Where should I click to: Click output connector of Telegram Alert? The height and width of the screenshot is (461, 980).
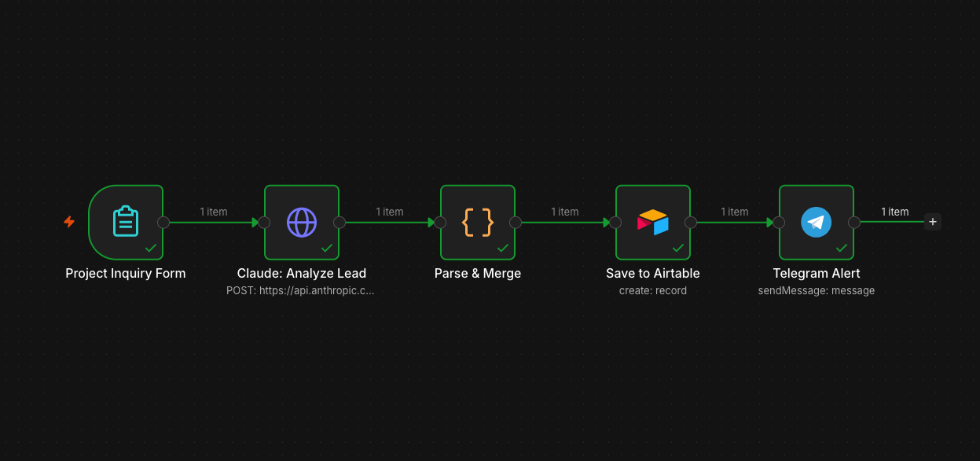[x=854, y=223]
